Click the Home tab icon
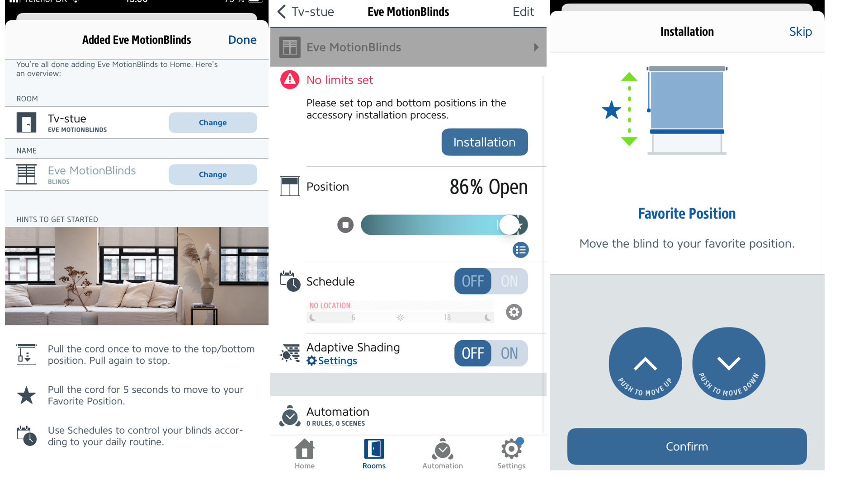 pos(305,451)
